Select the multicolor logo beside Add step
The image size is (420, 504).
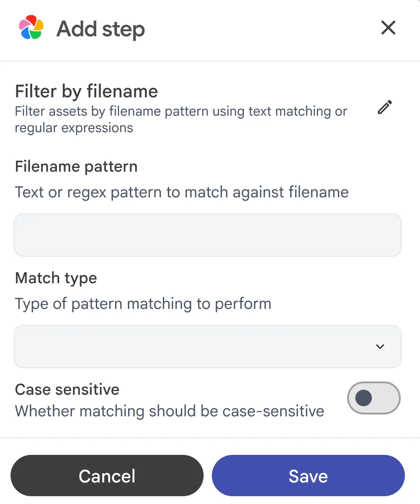click(x=30, y=28)
